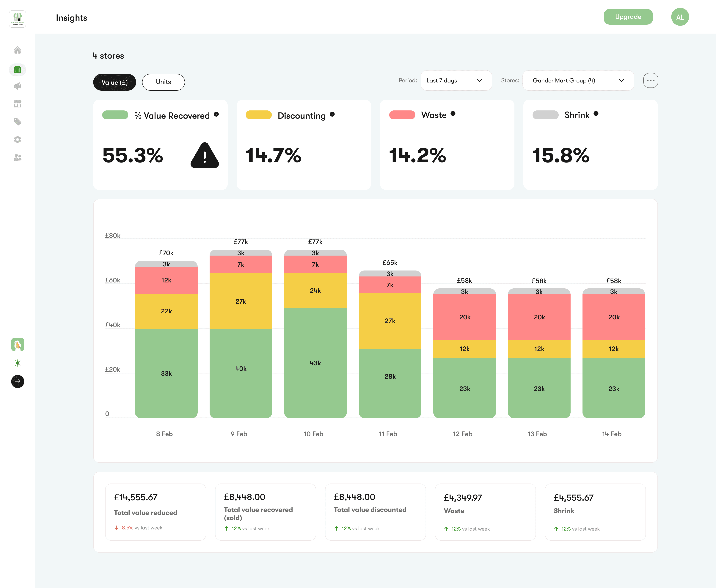Click the black warning triangle icon

click(205, 155)
